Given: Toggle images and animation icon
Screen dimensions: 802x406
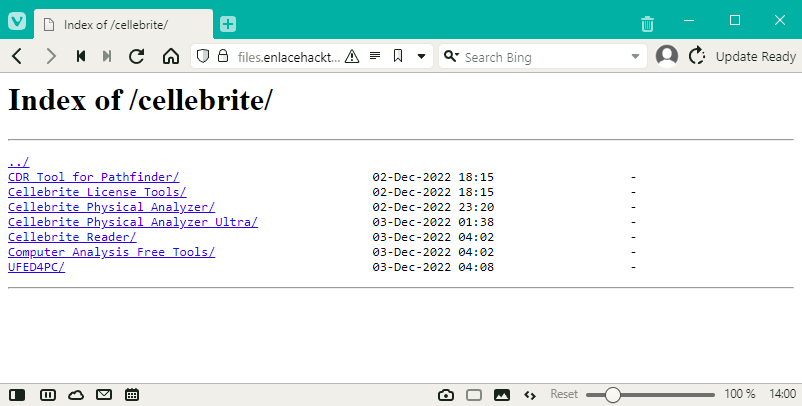Looking at the screenshot, I should pos(502,395).
